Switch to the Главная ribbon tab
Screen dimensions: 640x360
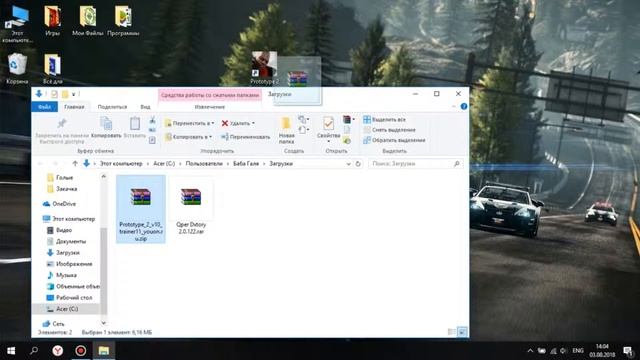click(74, 107)
